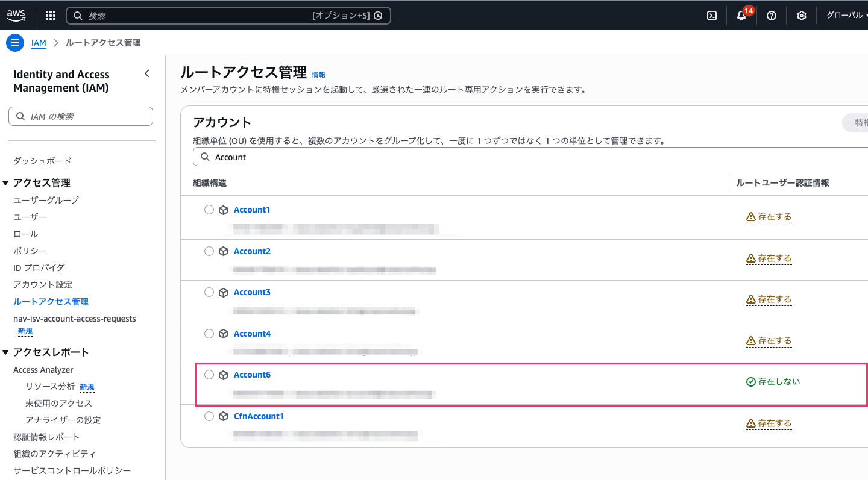Click the account filter search field
Viewport: 868px width, 480px height.
530,157
